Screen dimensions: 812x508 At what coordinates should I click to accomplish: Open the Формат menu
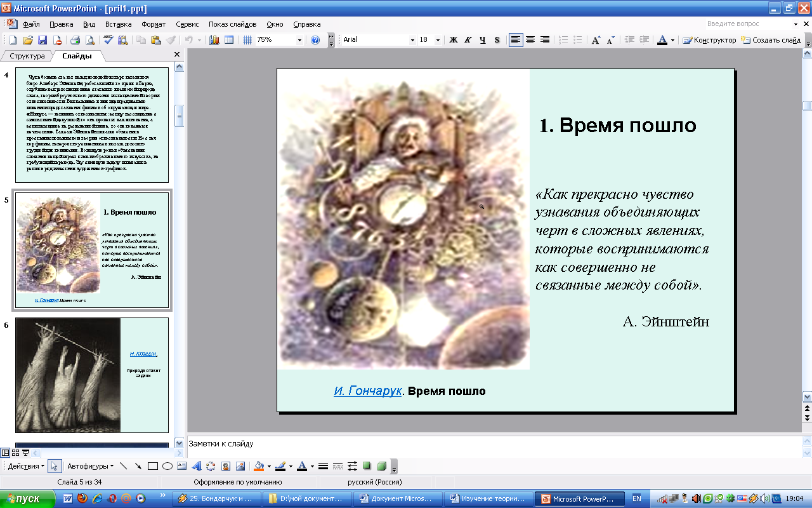(154, 24)
